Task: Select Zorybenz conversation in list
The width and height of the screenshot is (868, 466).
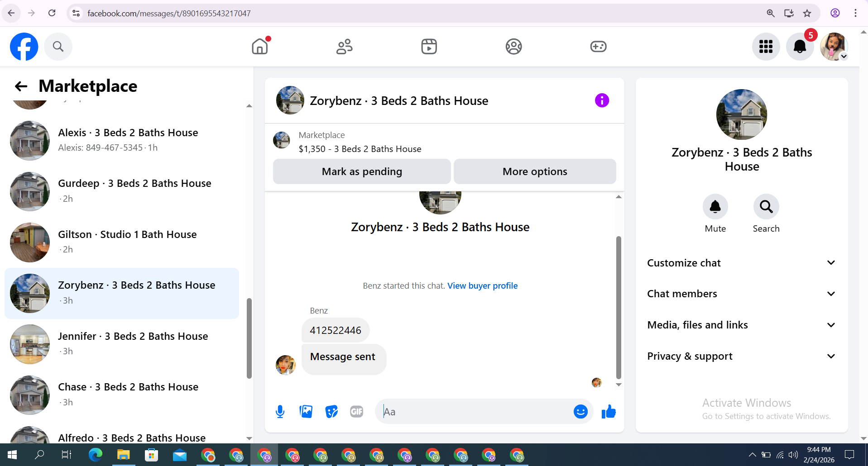Action: pyautogui.click(x=122, y=293)
